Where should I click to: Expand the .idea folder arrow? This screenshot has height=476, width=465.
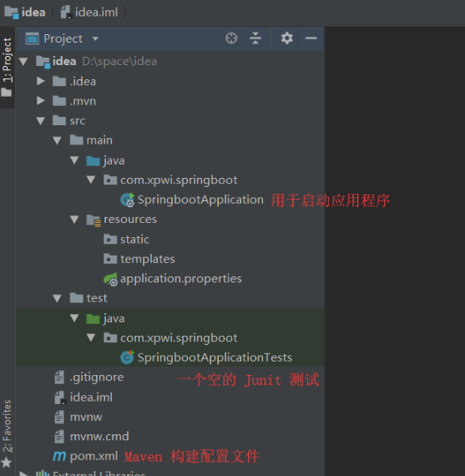pyautogui.click(x=41, y=81)
